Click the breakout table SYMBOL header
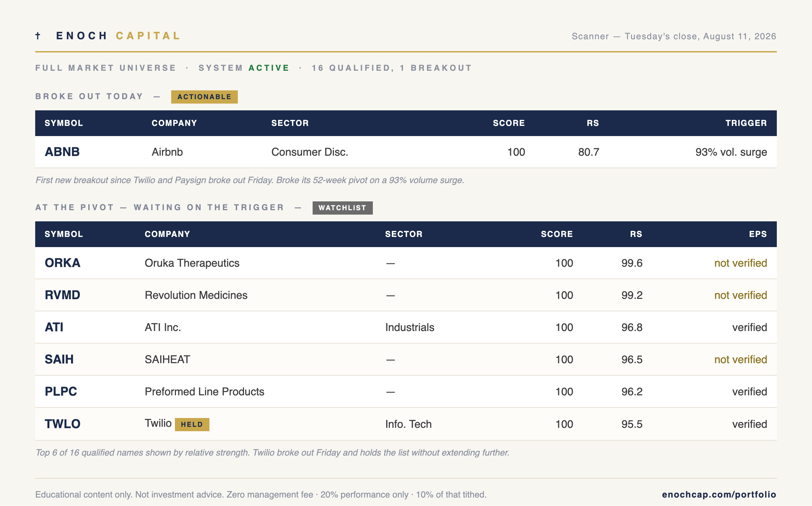812x506 pixels. [64, 123]
